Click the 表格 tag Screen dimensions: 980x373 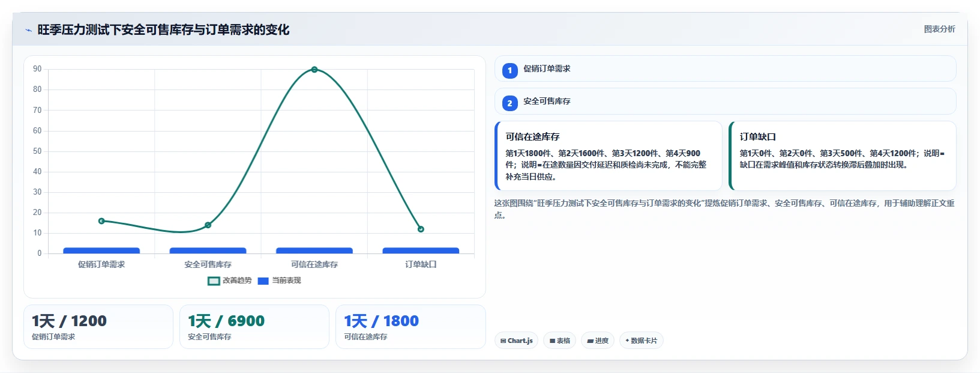(x=560, y=341)
